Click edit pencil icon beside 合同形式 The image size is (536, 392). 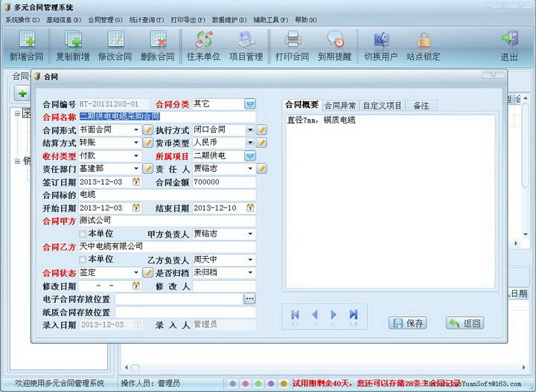[x=147, y=130]
